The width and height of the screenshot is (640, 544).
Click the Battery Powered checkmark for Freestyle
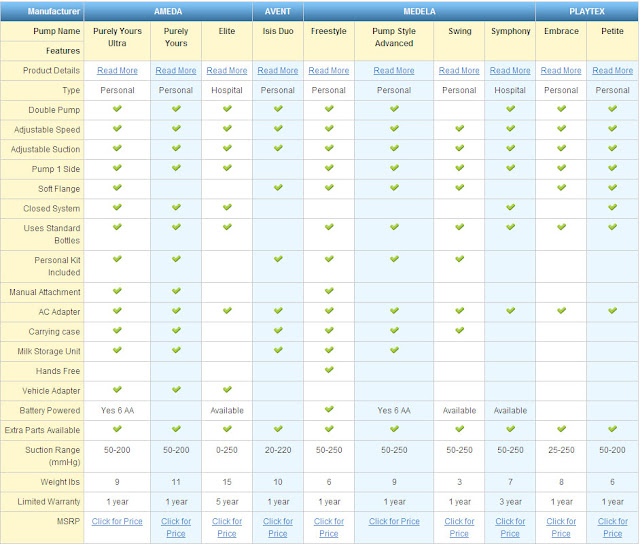329,409
